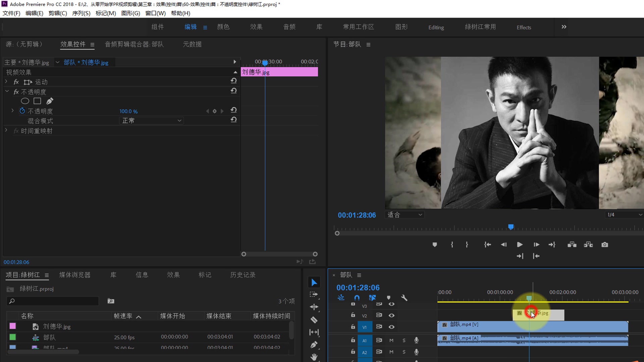Export frame with the camera icon
The width and height of the screenshot is (644, 362).
click(604, 245)
